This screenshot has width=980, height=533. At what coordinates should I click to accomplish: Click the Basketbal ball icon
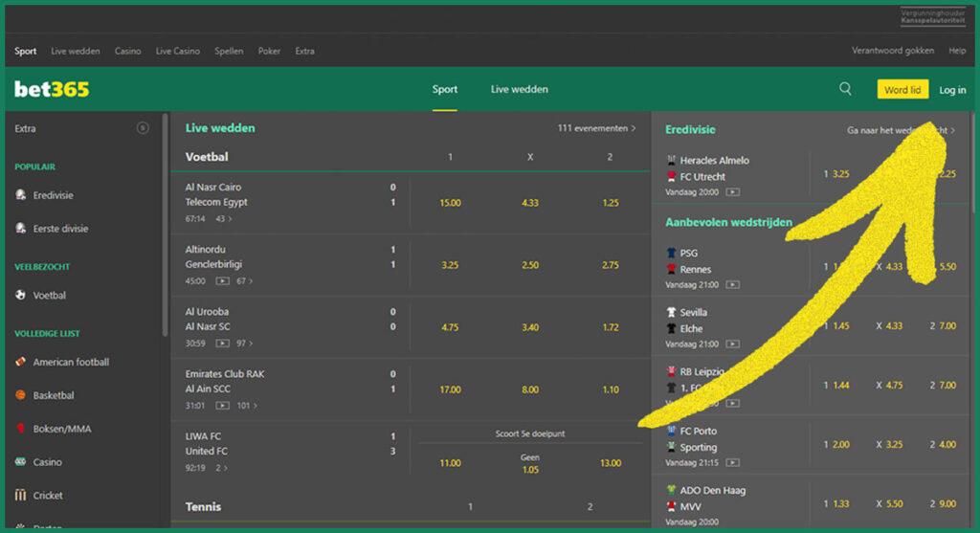[x=21, y=395]
